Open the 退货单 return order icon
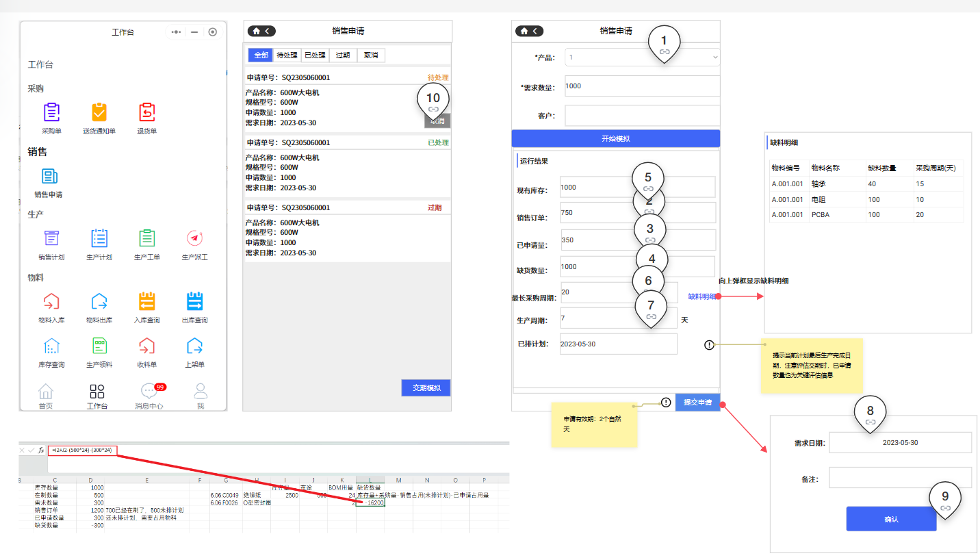The width and height of the screenshot is (980, 560). pos(147,113)
